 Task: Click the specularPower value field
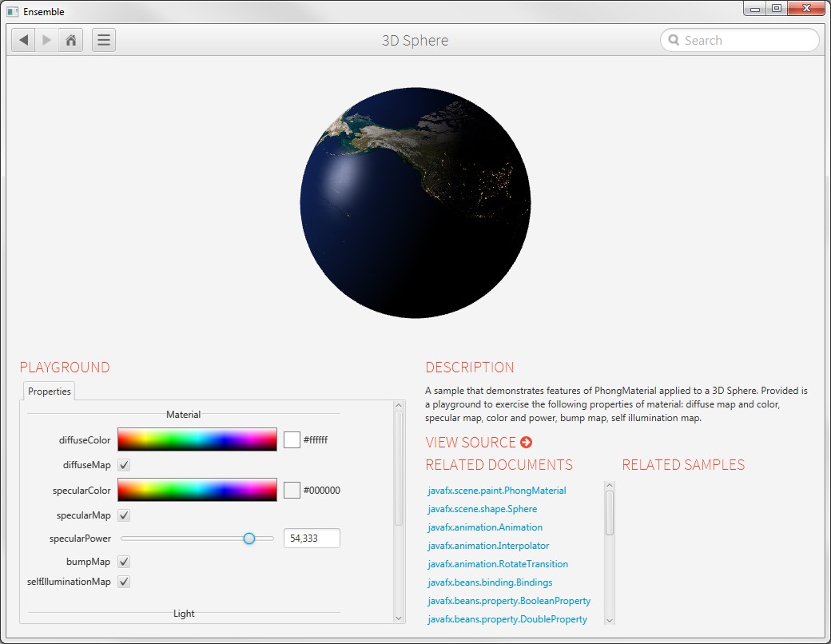point(312,539)
